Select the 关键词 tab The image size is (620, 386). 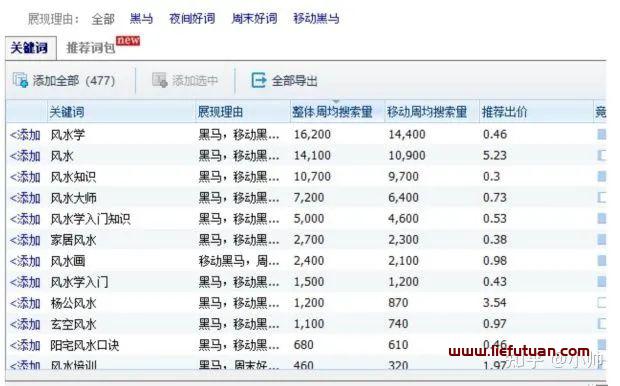click(x=29, y=48)
